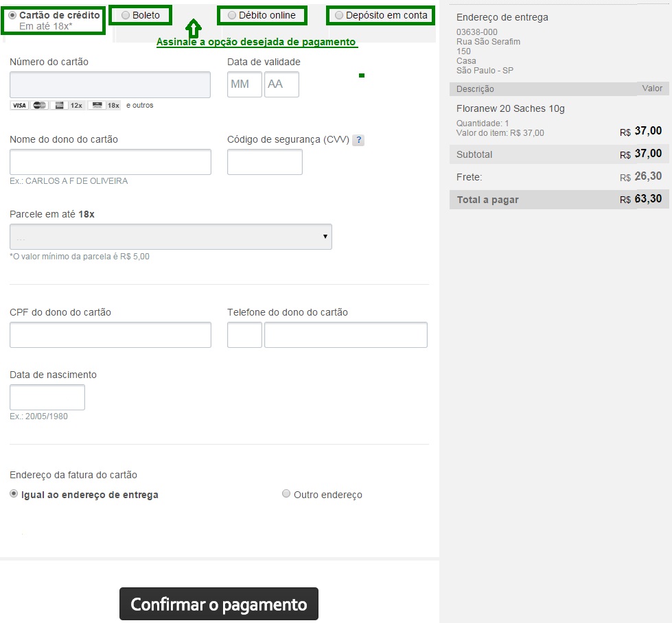Screen dimensions: 672x623
Task: Select Igual ao endereço de entrega
Action: click(14, 493)
